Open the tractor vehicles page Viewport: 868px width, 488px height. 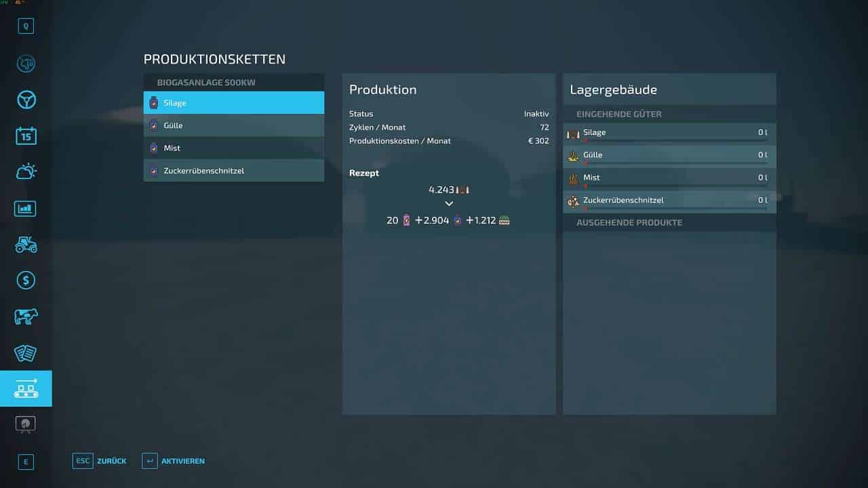tap(26, 244)
